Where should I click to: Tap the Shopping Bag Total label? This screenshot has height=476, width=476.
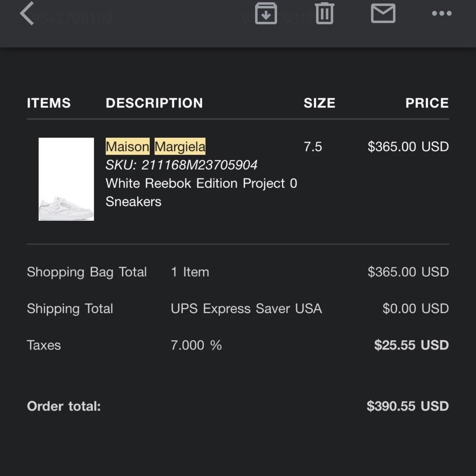pos(87,272)
